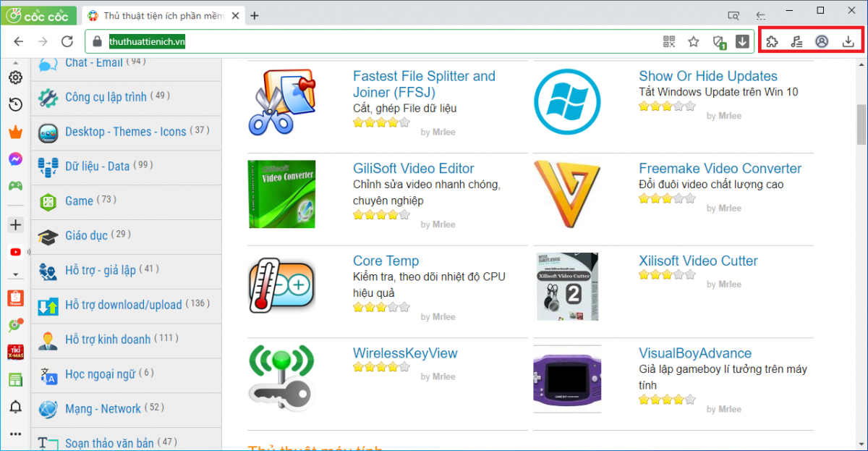Expand the sidebar small down arrow

point(15,275)
